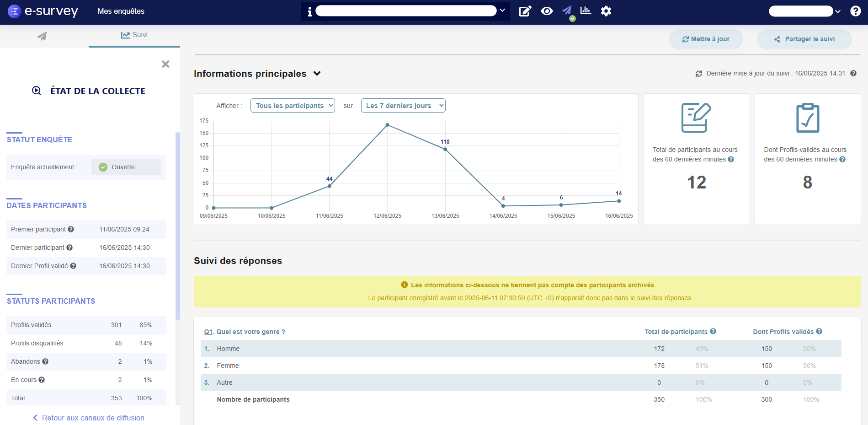The height and width of the screenshot is (425, 868).
Task: Select the gray paper plane tab in side panel
Action: 42,35
